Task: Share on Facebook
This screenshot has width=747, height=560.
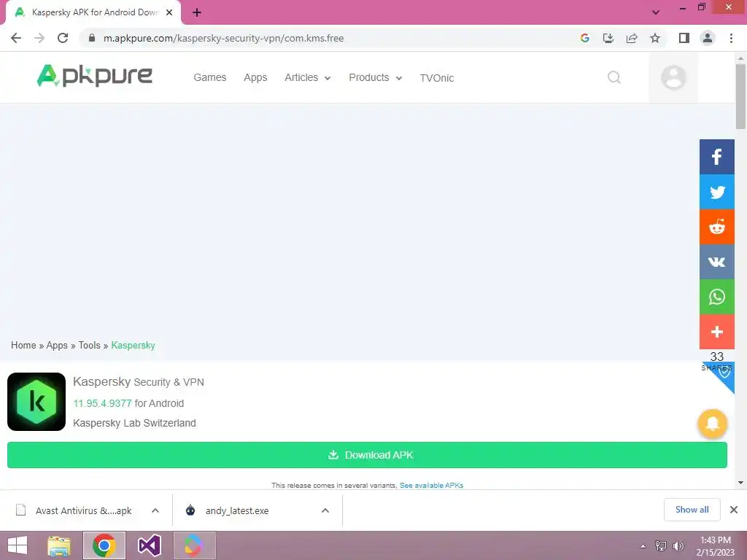Action: click(716, 157)
